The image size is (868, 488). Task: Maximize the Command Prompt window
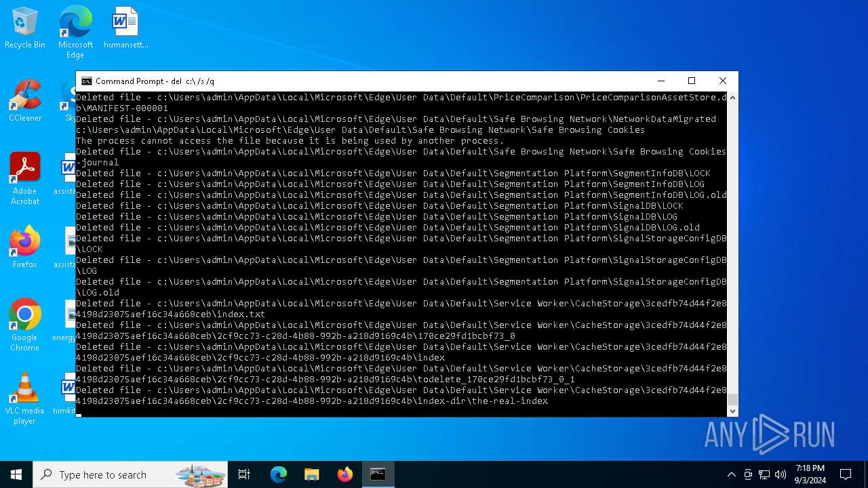coord(692,81)
